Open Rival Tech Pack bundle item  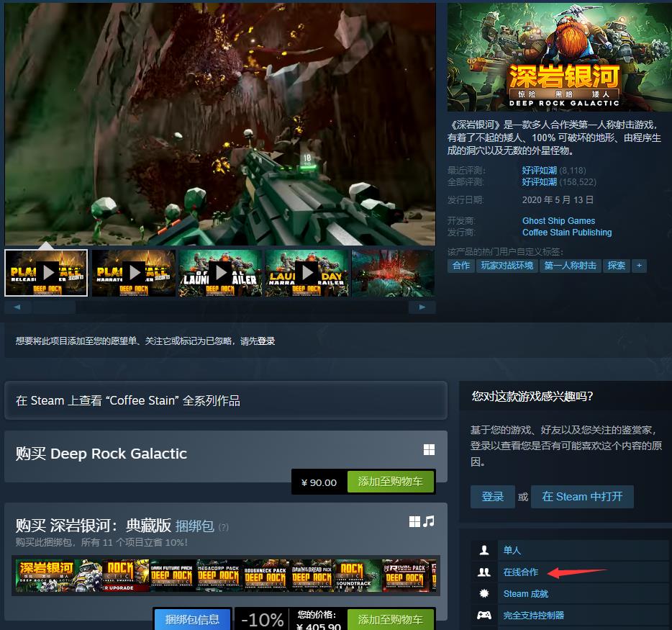point(405,575)
